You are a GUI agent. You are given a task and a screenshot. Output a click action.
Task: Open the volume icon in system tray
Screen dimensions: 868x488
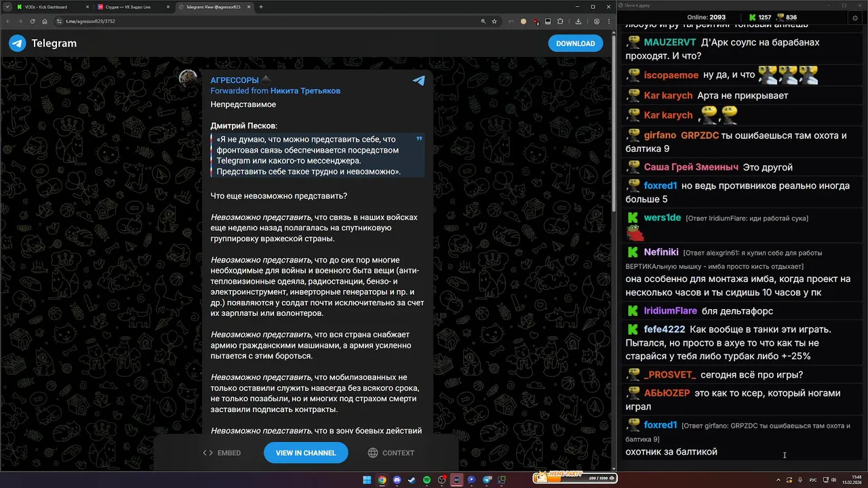click(833, 480)
